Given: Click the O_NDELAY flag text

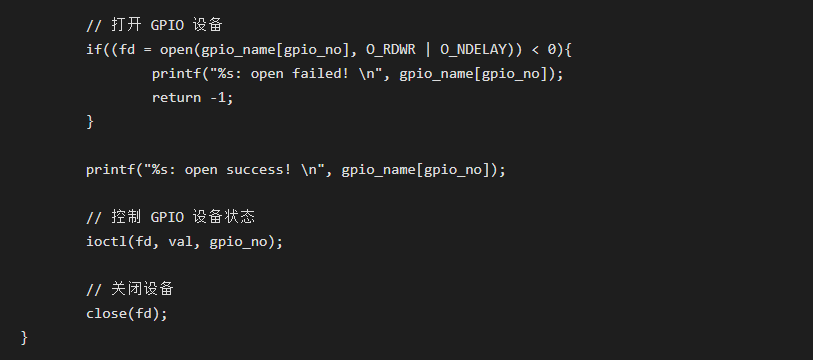Looking at the screenshot, I should (x=473, y=49).
